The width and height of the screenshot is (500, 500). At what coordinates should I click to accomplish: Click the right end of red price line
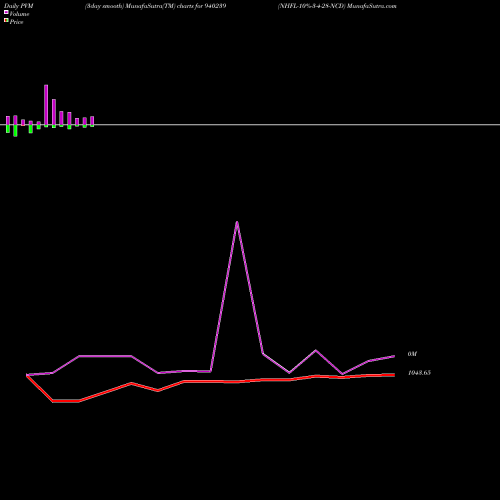(394, 375)
